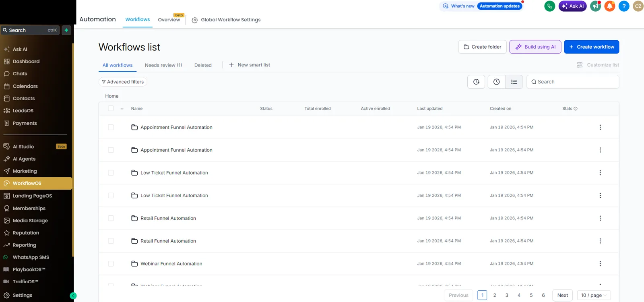Click green sidebar collapse arrow
This screenshot has height=302, width=644.
pyautogui.click(x=73, y=296)
